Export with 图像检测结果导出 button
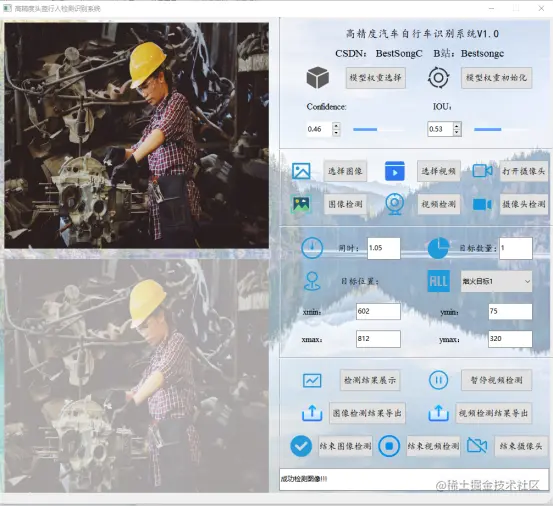554x506 pixels. click(x=367, y=413)
